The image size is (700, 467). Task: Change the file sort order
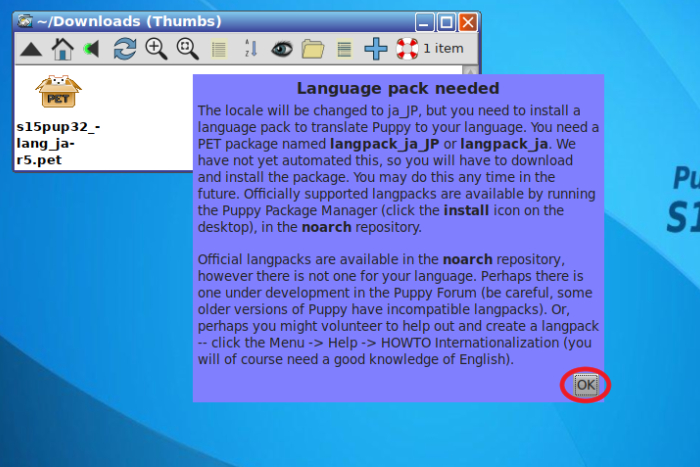coord(251,48)
